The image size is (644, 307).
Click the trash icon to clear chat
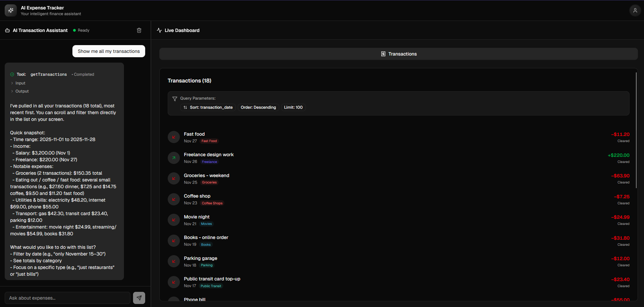[139, 30]
